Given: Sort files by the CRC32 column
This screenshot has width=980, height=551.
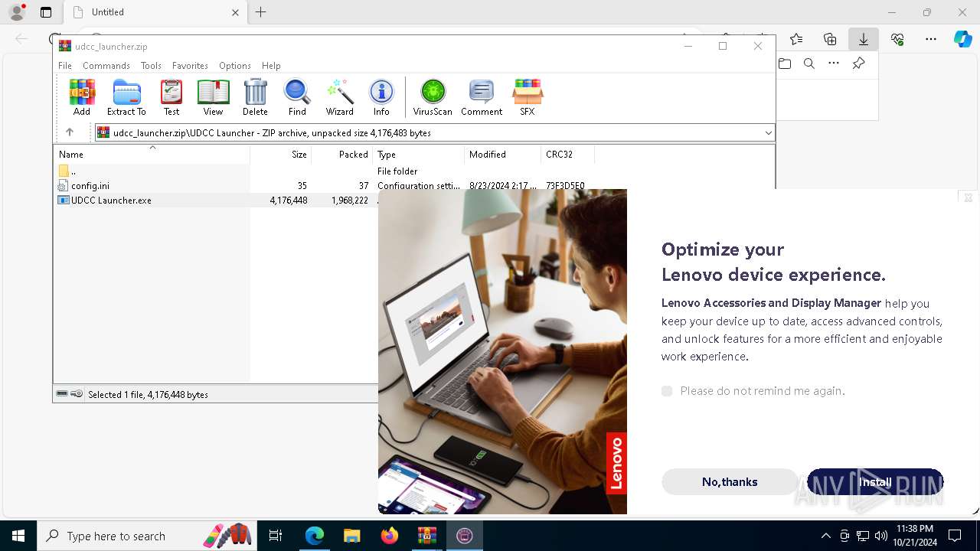Looking at the screenshot, I should [x=568, y=155].
